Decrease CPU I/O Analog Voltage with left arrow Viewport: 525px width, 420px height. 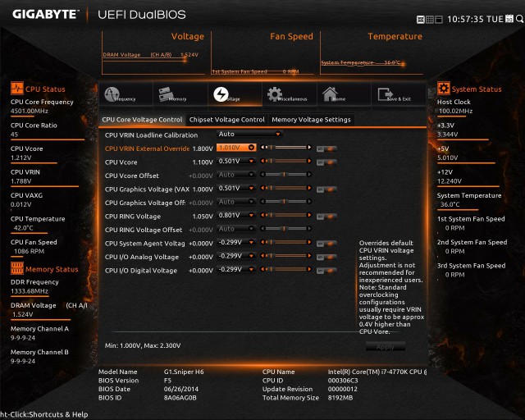pos(262,256)
